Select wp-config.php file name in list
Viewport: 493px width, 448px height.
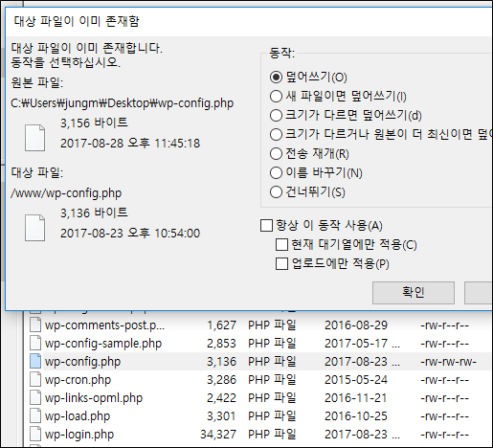tap(83, 362)
